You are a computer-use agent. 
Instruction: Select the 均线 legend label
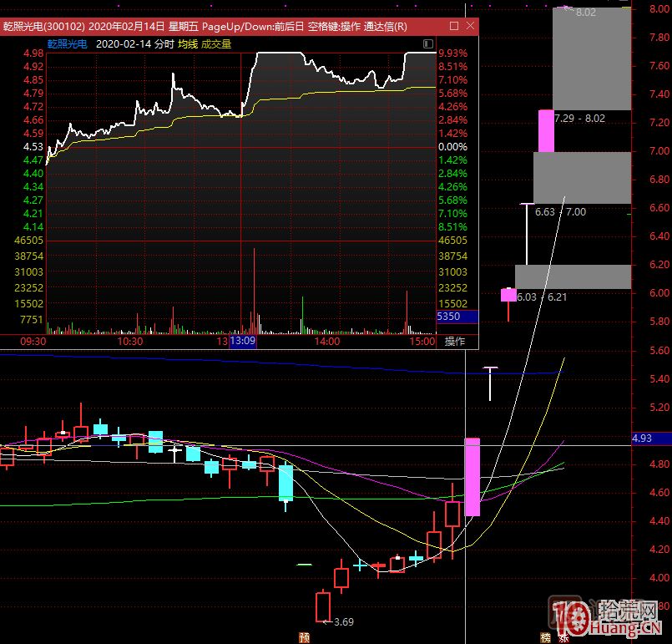[x=188, y=44]
